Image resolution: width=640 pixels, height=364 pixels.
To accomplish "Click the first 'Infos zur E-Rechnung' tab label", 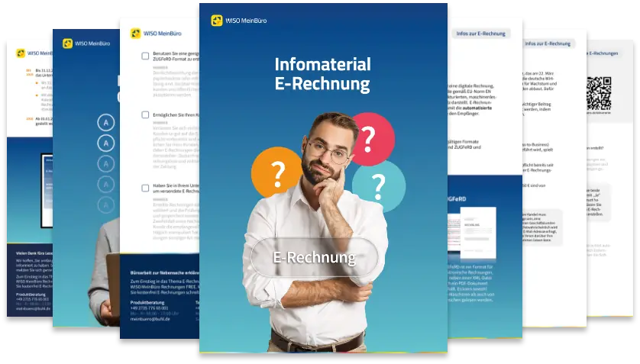I will [483, 34].
